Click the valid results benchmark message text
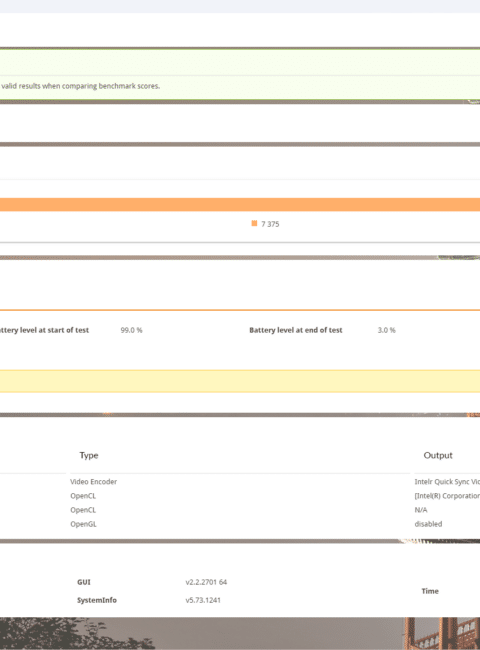 (x=80, y=86)
